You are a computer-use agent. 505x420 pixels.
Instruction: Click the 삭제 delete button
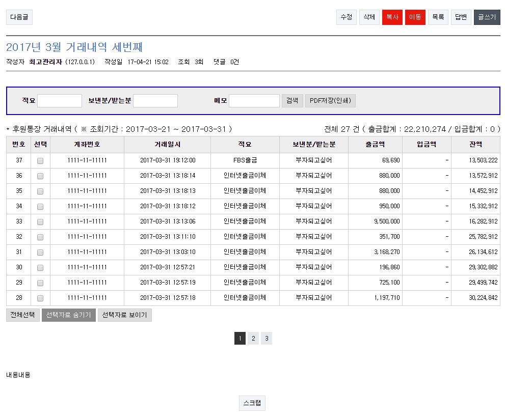(x=369, y=17)
